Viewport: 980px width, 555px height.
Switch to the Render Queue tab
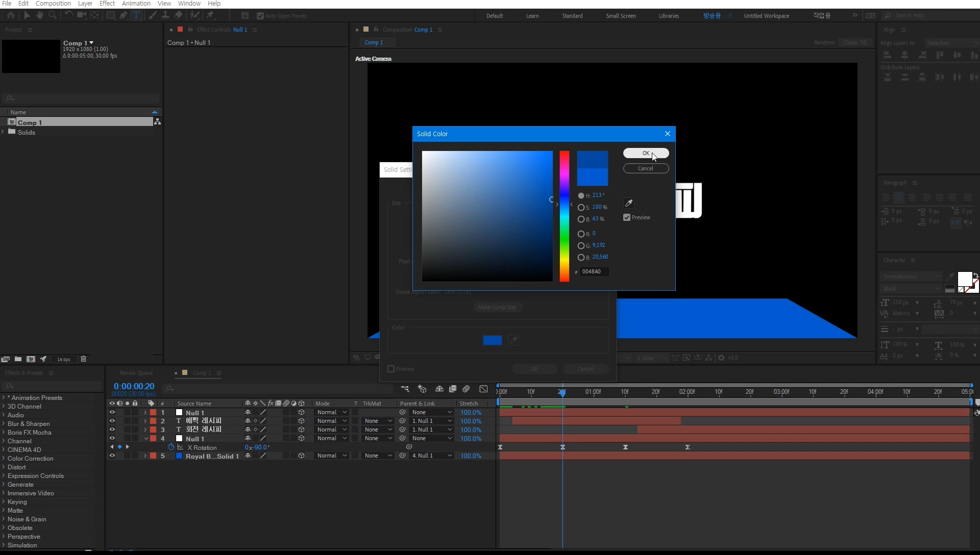coord(136,373)
